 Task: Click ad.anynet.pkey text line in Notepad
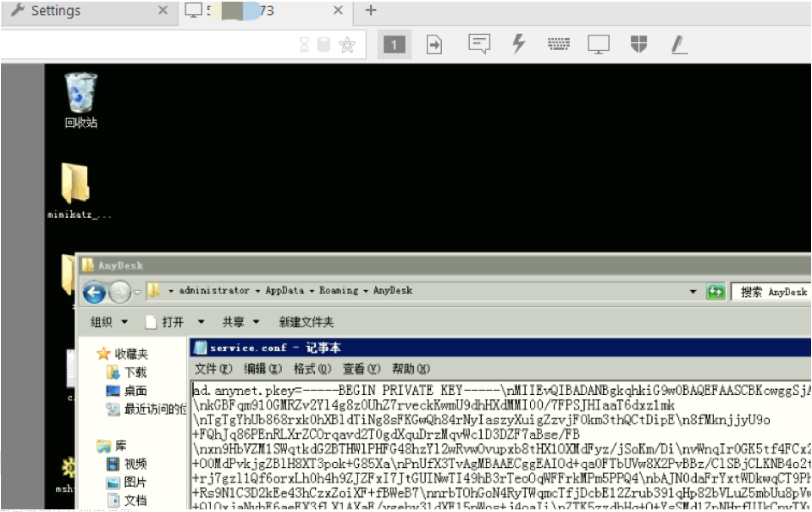[501, 391]
